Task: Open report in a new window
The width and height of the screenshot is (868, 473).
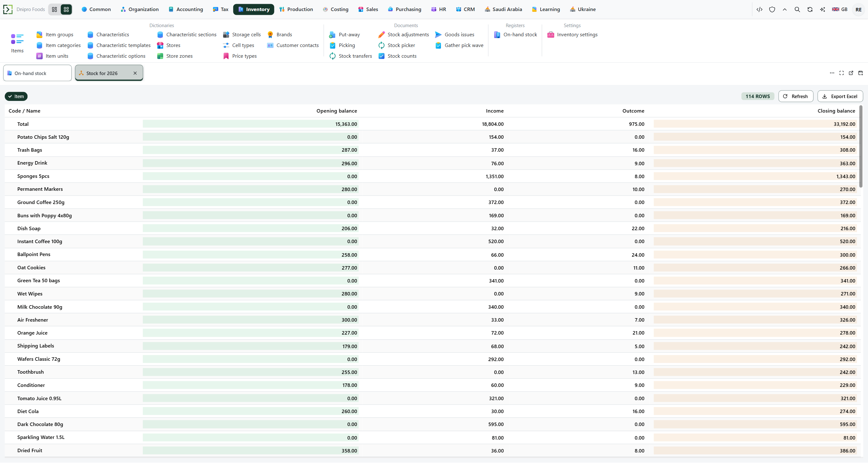Action: click(851, 73)
